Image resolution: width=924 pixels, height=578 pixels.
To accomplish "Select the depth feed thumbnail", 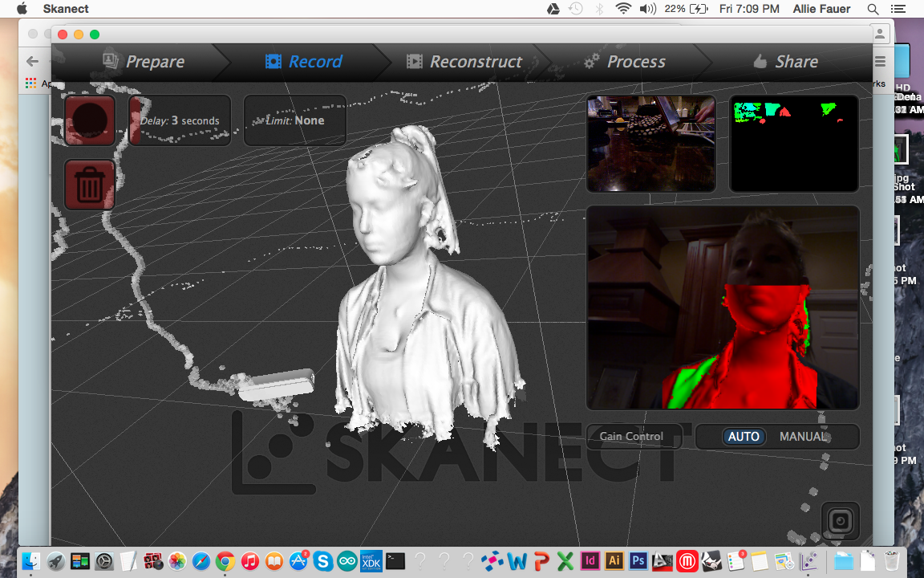I will click(794, 144).
